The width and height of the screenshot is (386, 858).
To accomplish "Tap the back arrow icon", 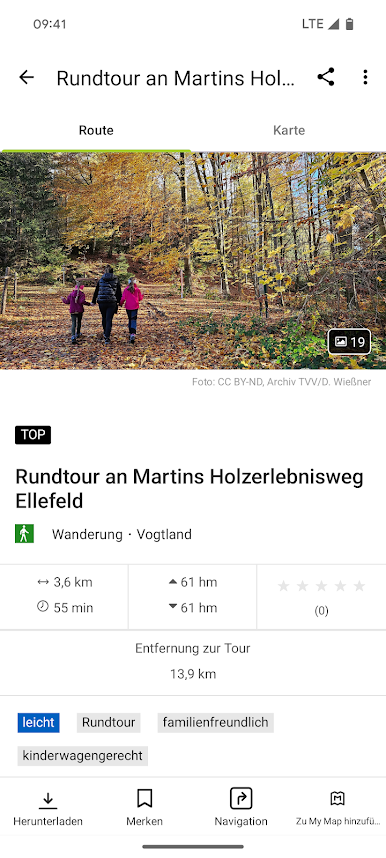I will point(26,78).
